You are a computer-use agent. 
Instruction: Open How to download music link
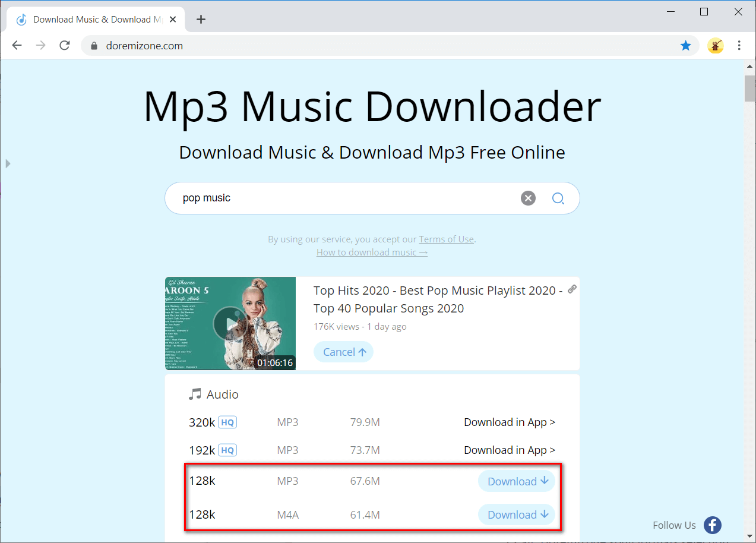[372, 252]
